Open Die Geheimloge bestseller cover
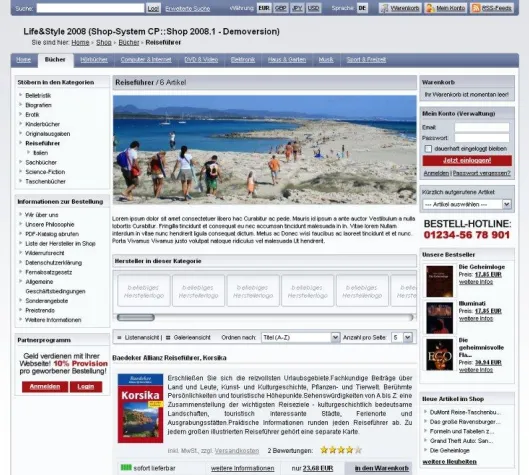This screenshot has width=529, height=475. (439, 281)
